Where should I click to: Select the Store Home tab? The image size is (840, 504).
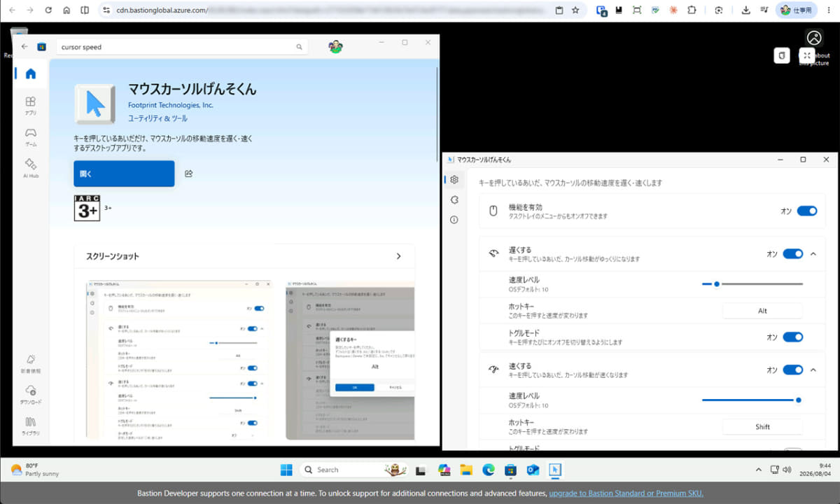30,73
